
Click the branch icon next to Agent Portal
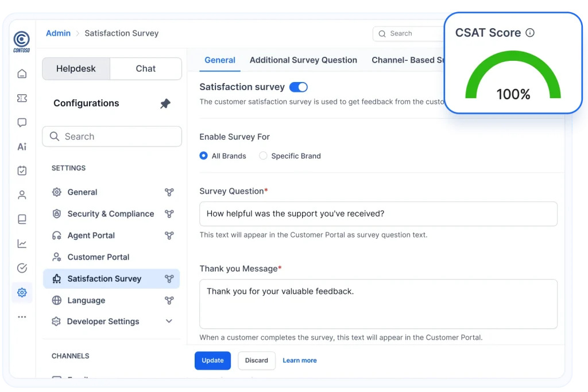(169, 236)
